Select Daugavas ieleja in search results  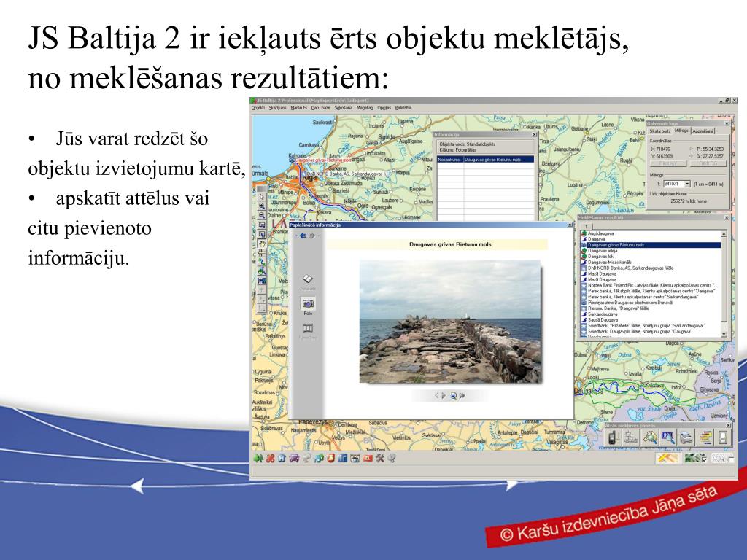(602, 251)
